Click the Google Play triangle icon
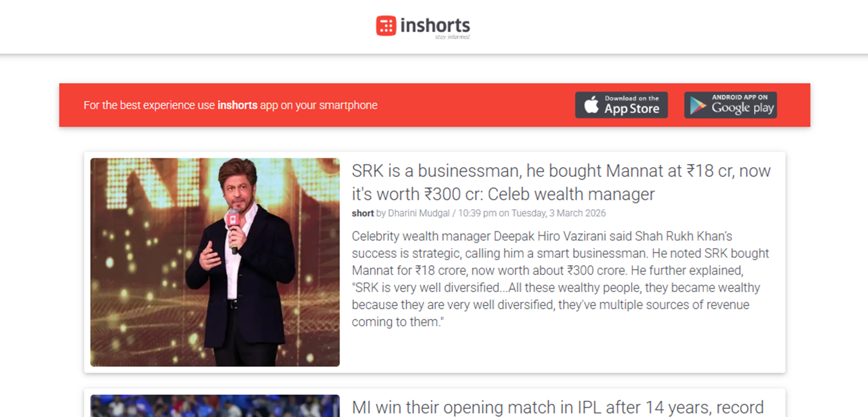The image size is (868, 417). point(698,106)
